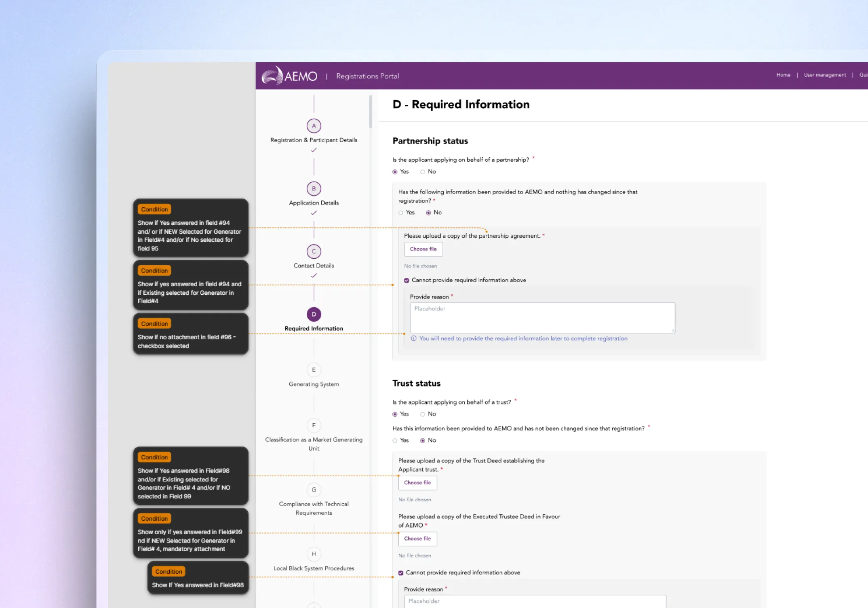Select step G Compliance circle
Viewport: 868px width, 608px height.
[x=314, y=490]
